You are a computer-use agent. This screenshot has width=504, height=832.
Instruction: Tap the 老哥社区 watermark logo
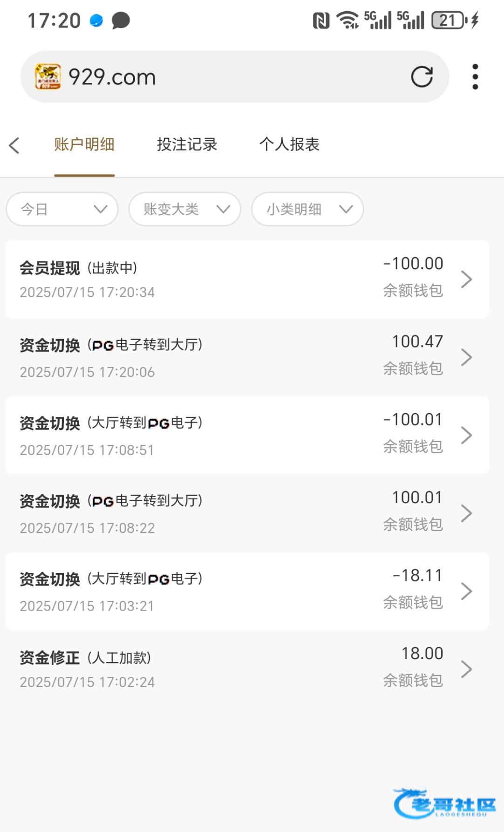tap(445, 803)
